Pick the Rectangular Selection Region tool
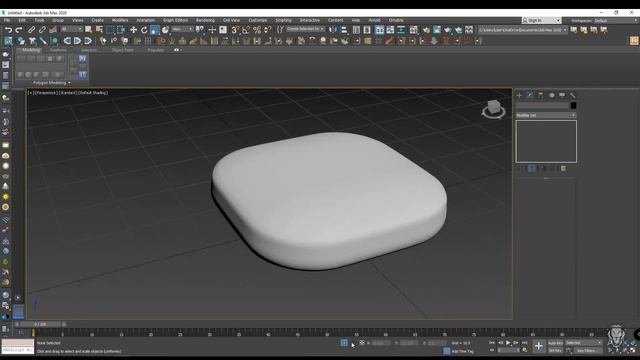The height and width of the screenshot is (360, 640). coord(110,30)
